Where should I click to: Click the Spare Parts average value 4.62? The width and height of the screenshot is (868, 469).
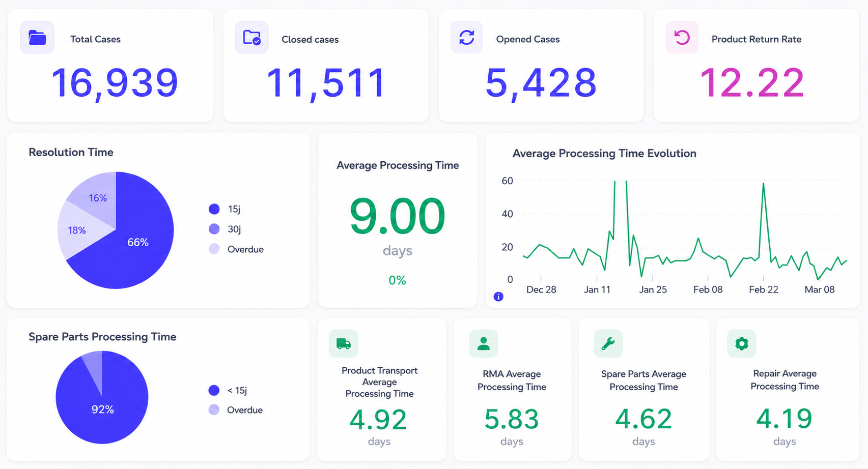[x=643, y=419]
